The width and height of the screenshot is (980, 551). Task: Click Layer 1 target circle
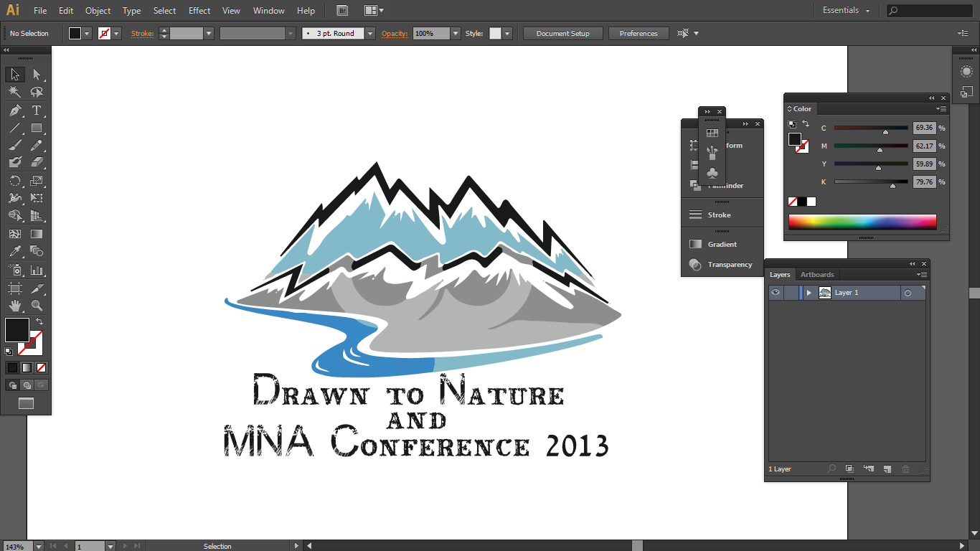[x=908, y=293]
